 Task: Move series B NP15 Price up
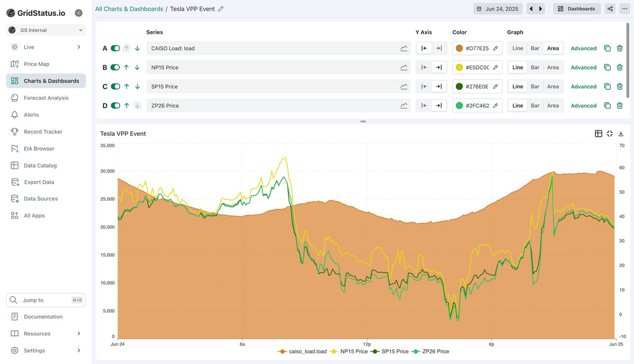[x=126, y=68]
